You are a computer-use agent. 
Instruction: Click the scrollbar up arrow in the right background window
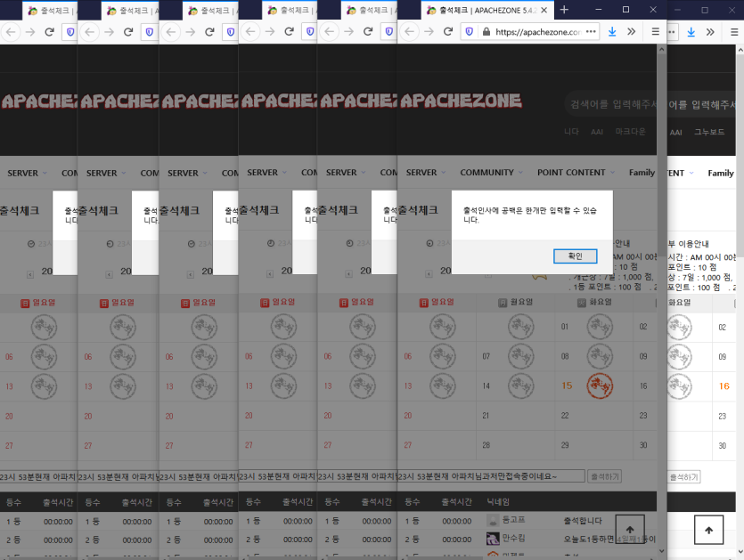point(740,49)
